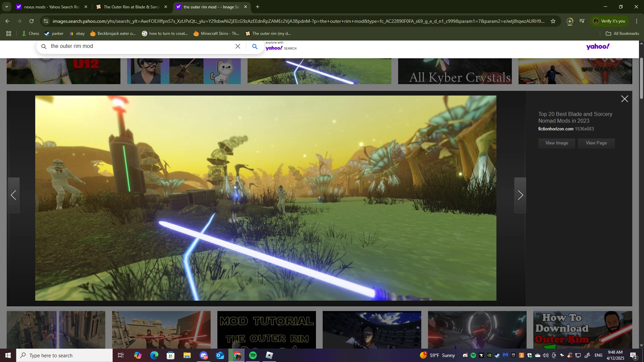Open the red-logo THE OUTER RIM thumbnail in top row

point(575,71)
